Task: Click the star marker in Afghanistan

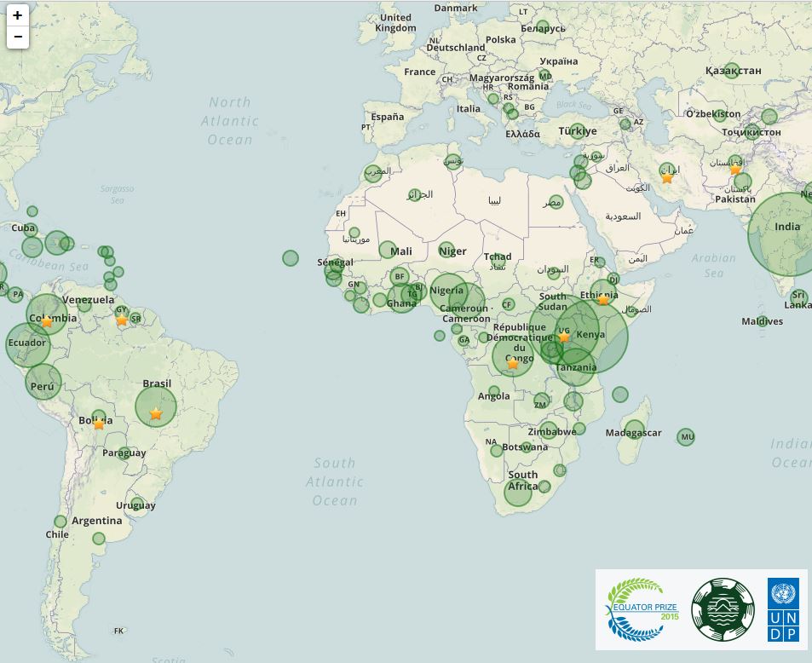Action: (x=734, y=170)
